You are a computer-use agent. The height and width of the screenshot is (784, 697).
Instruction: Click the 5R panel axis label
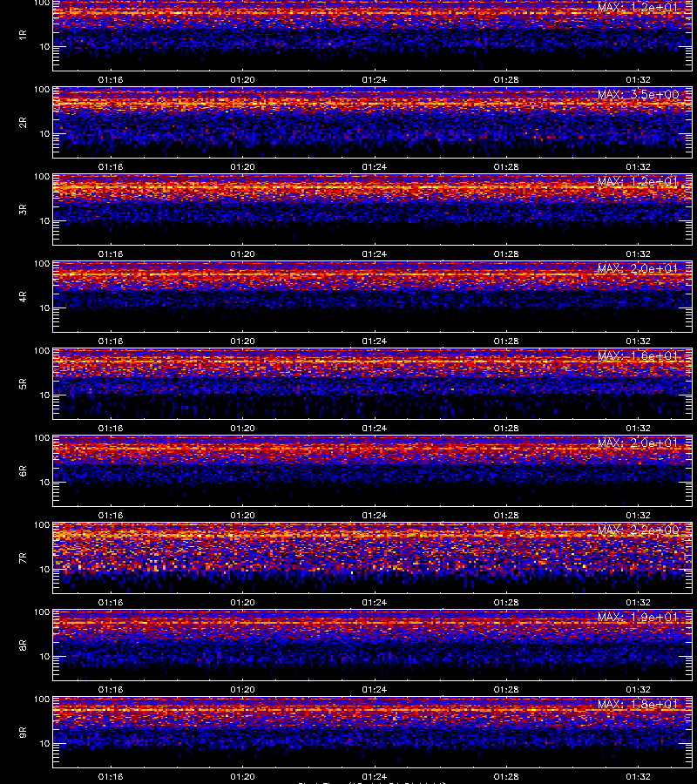23,383
